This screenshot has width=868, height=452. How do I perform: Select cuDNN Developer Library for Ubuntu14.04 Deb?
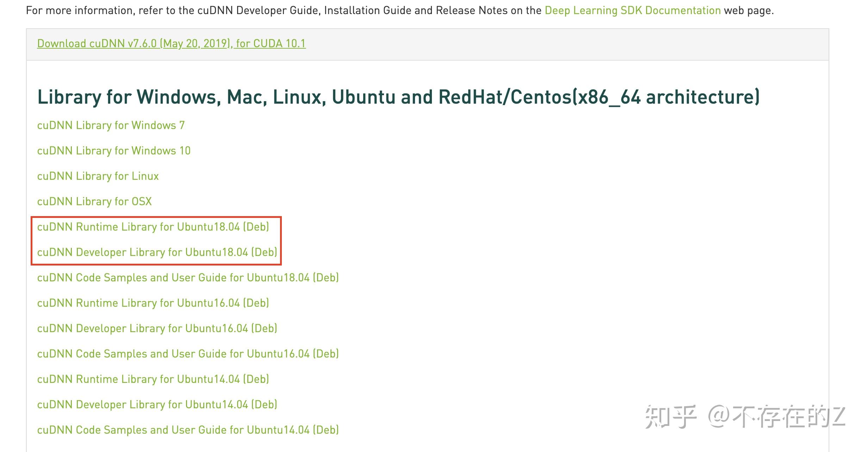(157, 405)
